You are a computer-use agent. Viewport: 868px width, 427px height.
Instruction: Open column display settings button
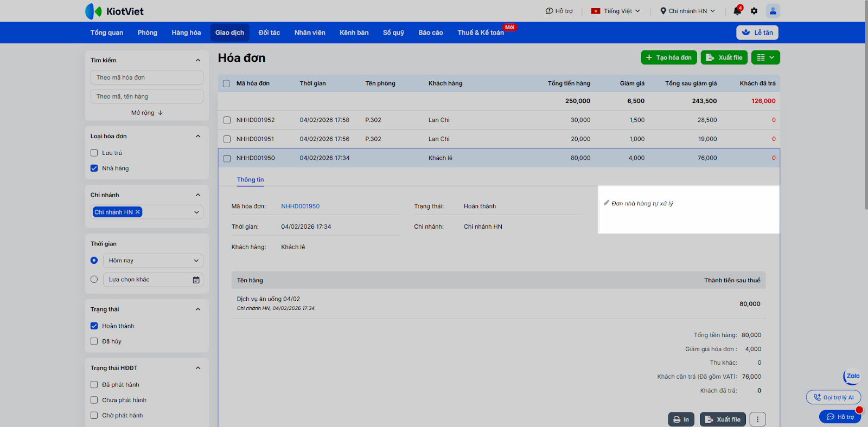pos(765,57)
